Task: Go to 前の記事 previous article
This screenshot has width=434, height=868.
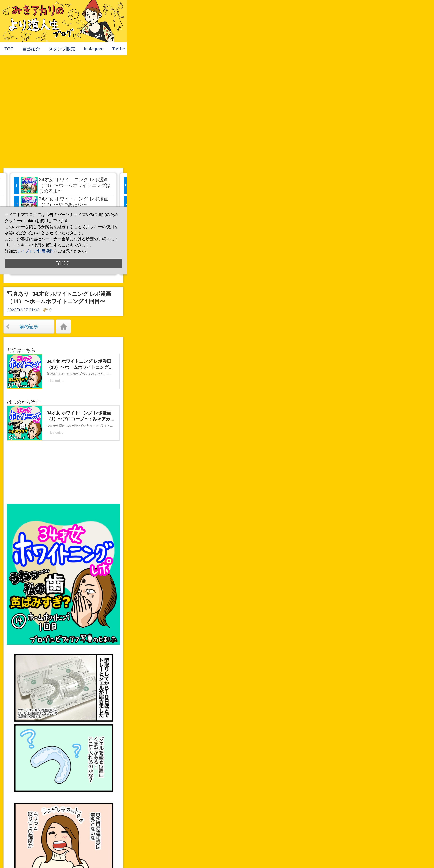Action: (x=29, y=327)
